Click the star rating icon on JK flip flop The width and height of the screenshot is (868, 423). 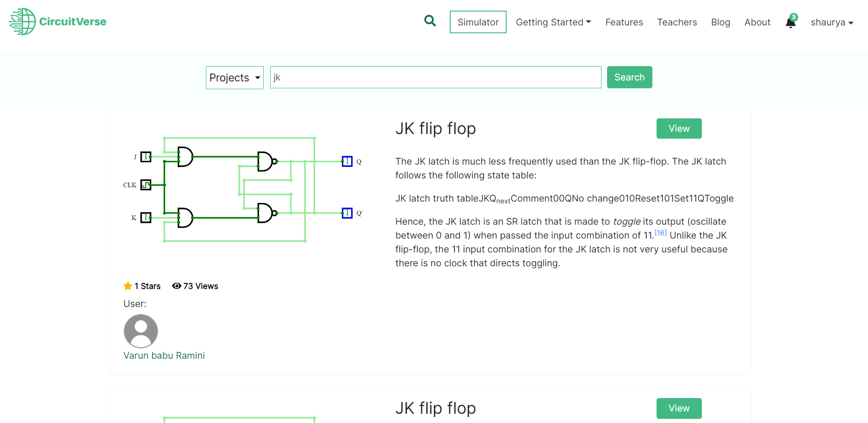[127, 286]
